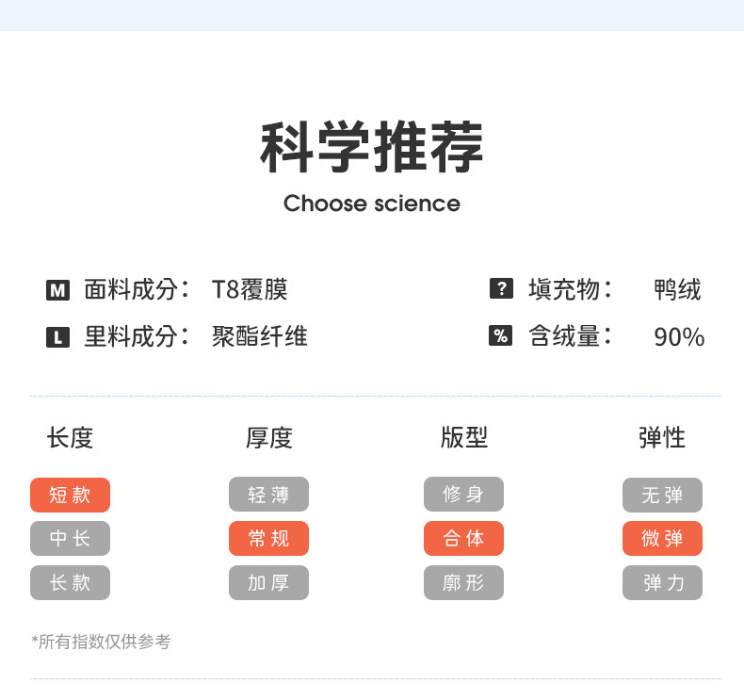Choose 加厚 thickness option

(x=268, y=582)
